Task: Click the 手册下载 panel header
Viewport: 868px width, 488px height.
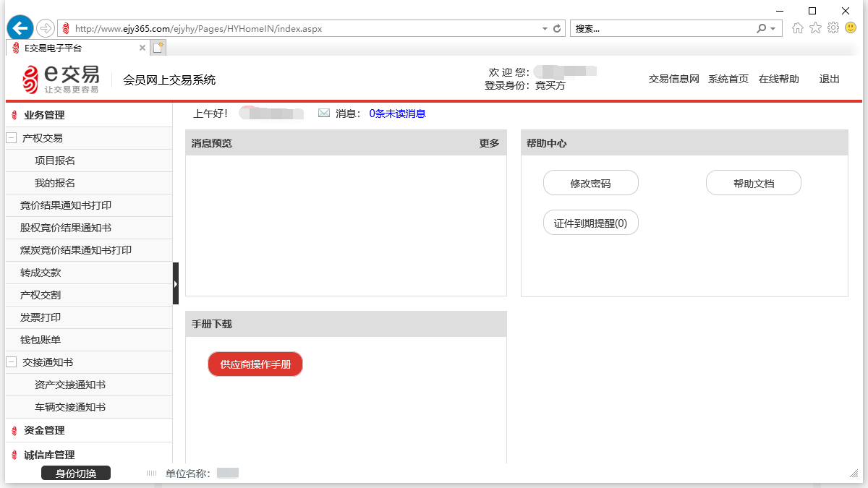Action: coord(346,324)
